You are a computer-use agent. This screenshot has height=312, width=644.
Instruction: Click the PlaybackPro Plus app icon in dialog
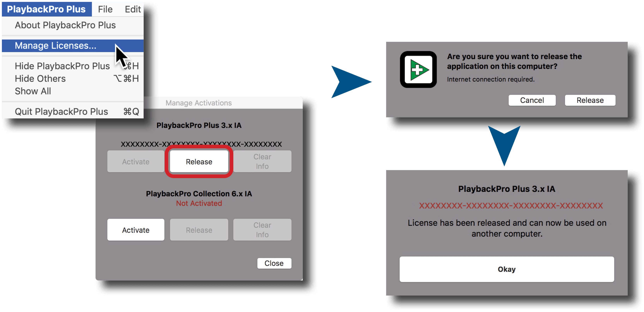tap(418, 69)
